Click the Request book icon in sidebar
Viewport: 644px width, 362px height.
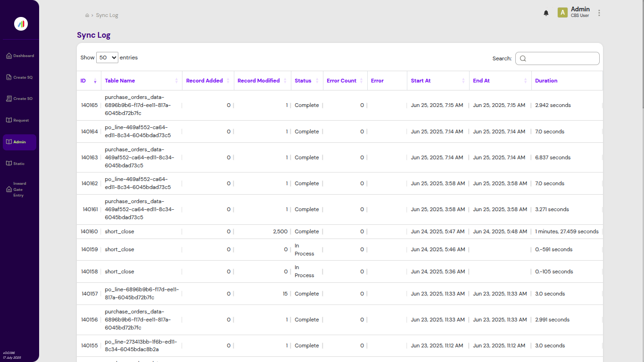pyautogui.click(x=9, y=120)
